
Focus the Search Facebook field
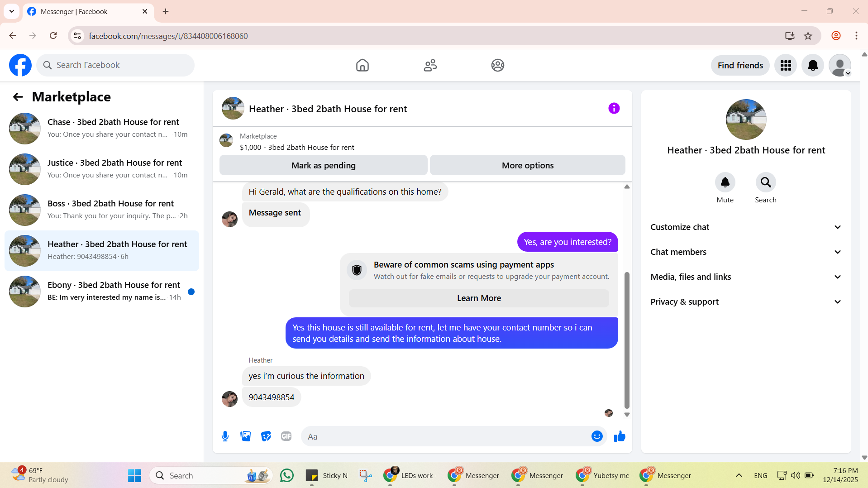pos(115,65)
